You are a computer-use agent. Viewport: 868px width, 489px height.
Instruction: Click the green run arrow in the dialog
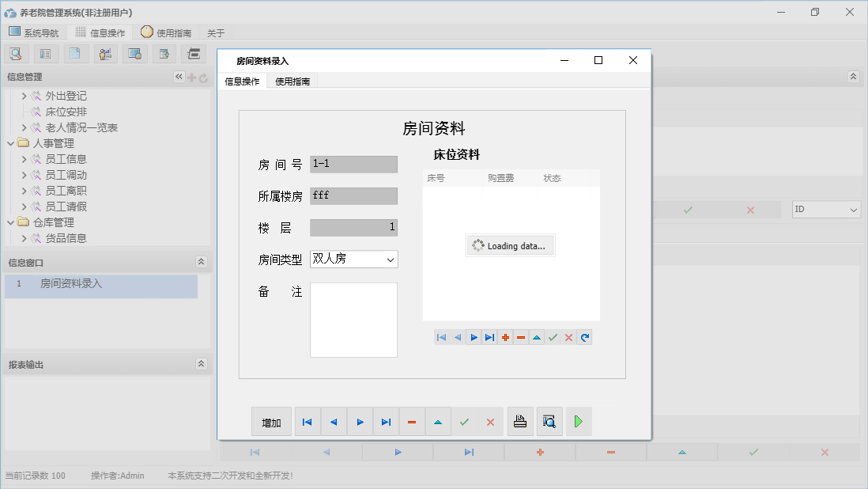click(578, 421)
